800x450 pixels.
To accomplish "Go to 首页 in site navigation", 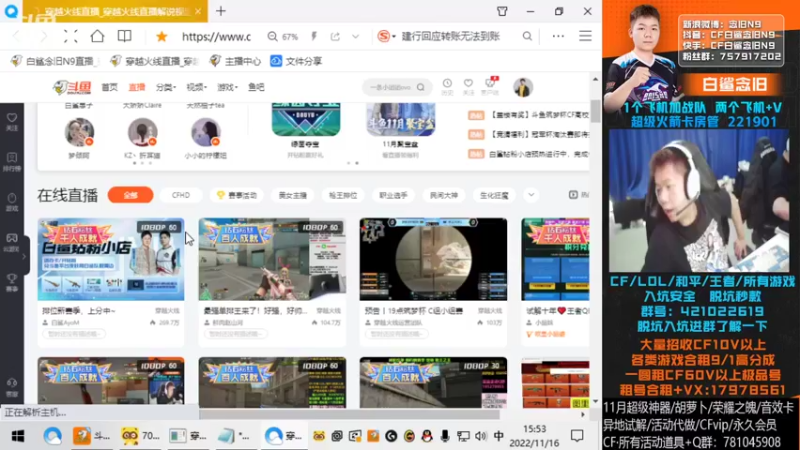I will [109, 87].
